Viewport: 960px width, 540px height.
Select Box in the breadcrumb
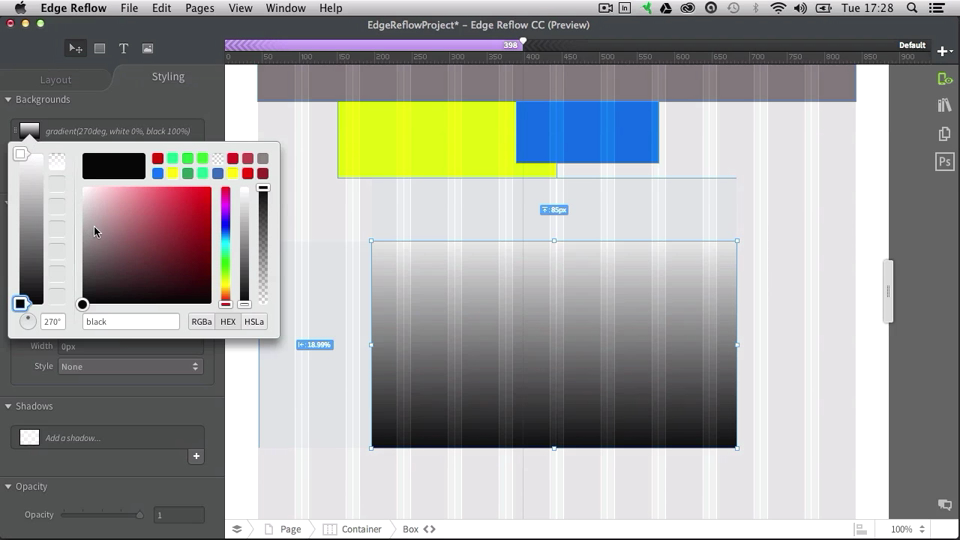(411, 529)
